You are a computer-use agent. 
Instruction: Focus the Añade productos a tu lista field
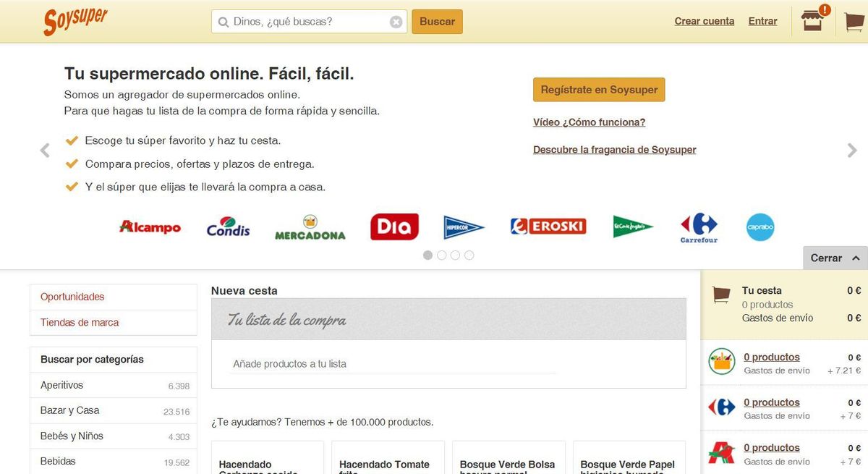(394, 364)
